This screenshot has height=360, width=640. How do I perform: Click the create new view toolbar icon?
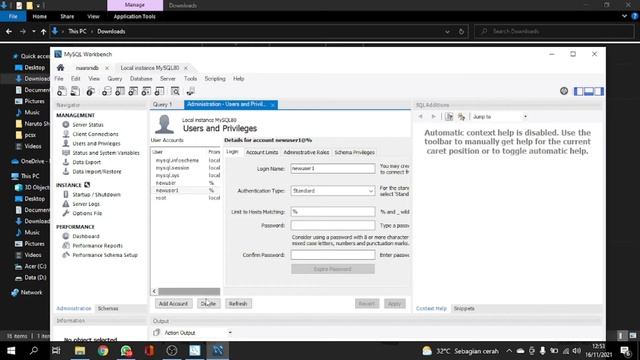coord(133,91)
